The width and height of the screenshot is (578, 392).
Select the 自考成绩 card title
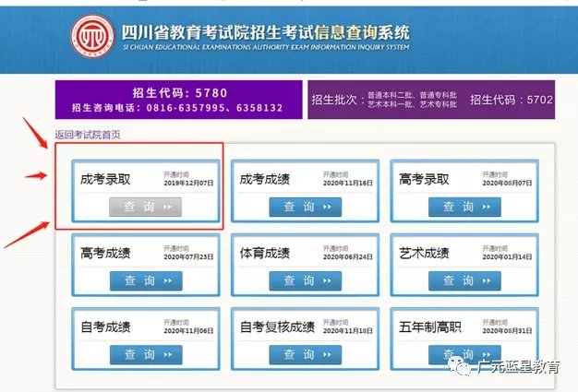[105, 327]
